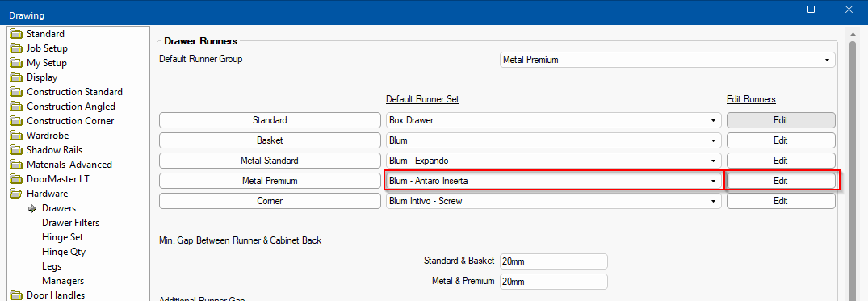This screenshot has width=868, height=301.
Task: Click the Door Handles folder icon
Action: [x=17, y=295]
